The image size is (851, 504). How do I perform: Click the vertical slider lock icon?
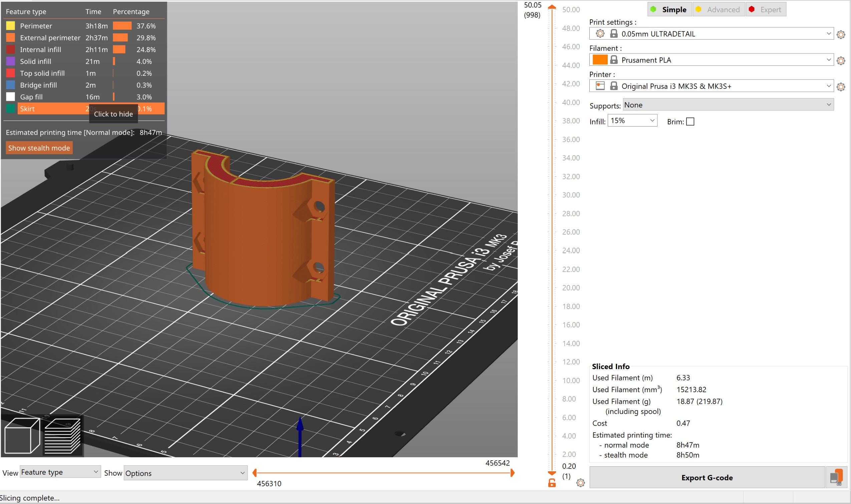[x=552, y=483]
